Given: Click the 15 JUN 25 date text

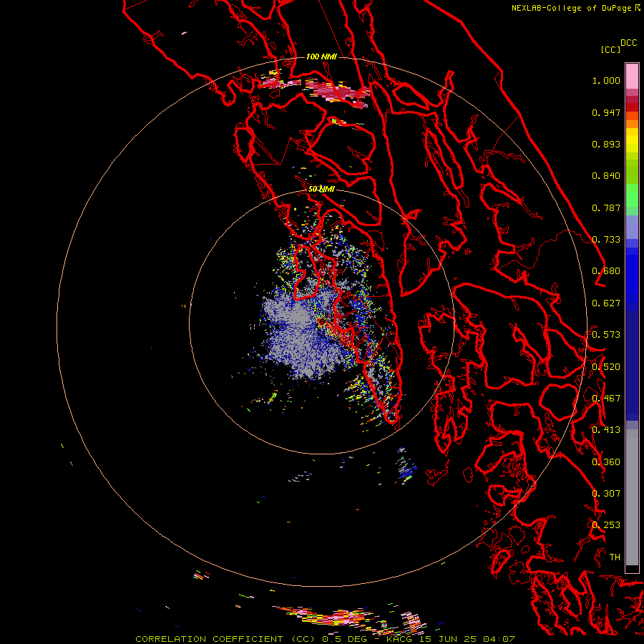Looking at the screenshot, I should (x=448, y=639).
